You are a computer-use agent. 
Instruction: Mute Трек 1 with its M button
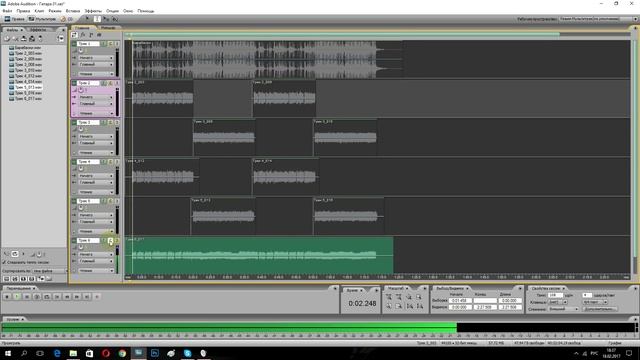pyautogui.click(x=104, y=43)
